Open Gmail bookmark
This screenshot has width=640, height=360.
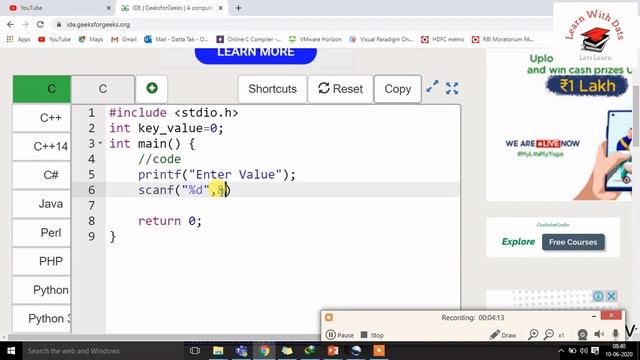tap(124, 39)
